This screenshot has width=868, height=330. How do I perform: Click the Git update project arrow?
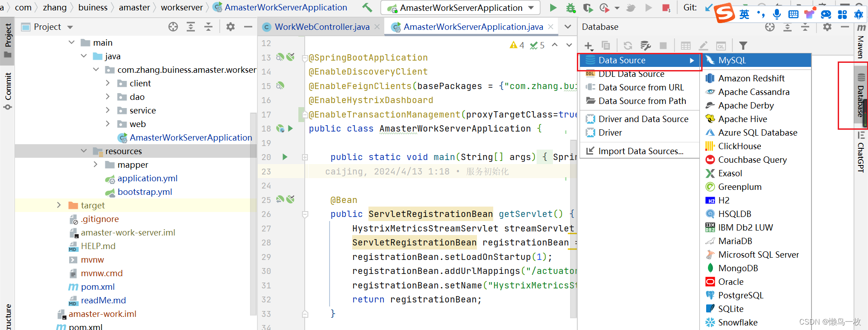708,8
